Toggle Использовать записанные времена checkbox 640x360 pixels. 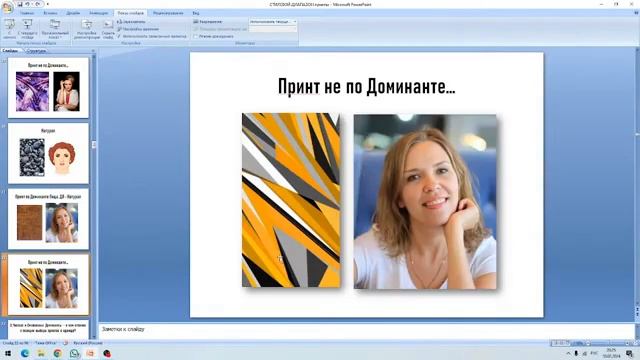pyautogui.click(x=152, y=36)
